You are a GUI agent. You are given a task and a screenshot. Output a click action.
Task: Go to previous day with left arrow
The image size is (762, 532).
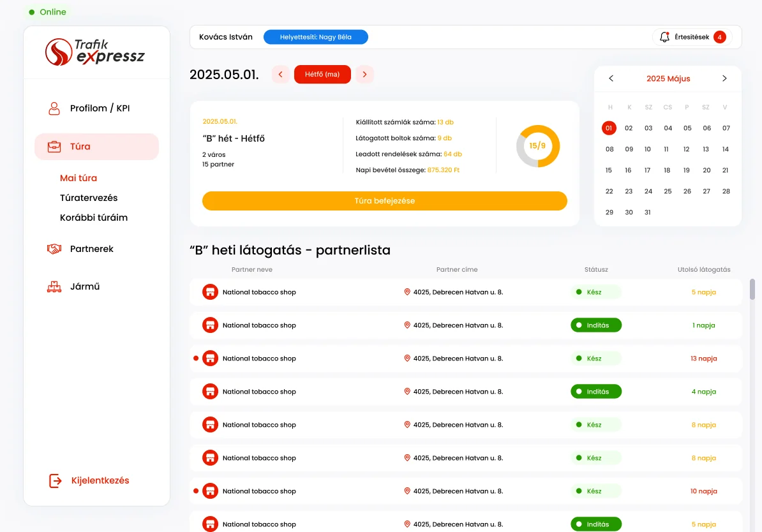coord(280,75)
